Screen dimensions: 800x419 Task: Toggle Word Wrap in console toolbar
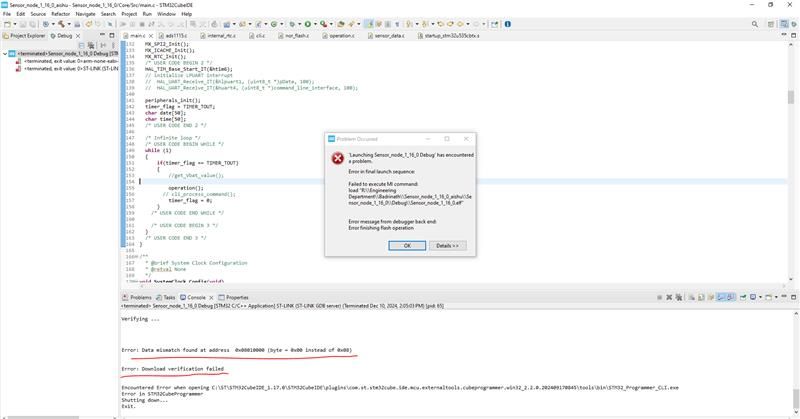(x=711, y=297)
